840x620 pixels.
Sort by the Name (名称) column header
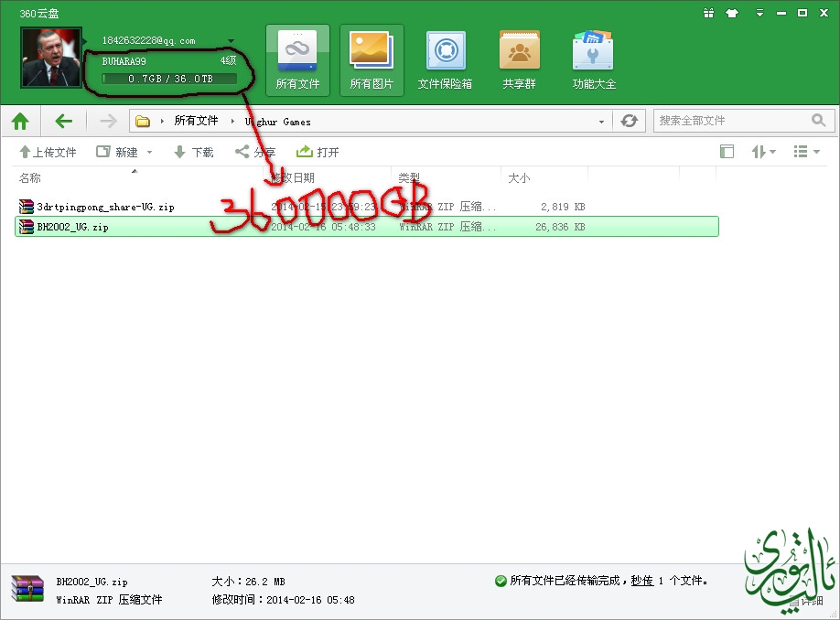(30, 177)
